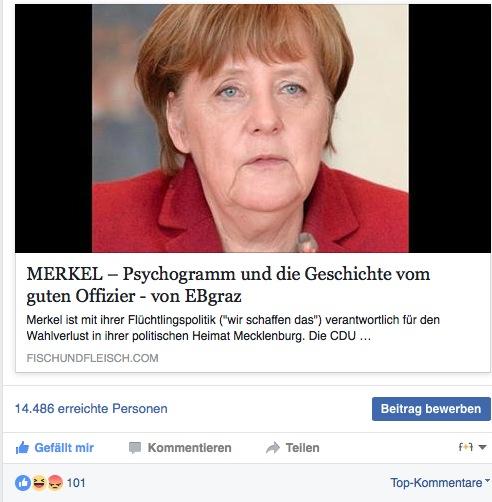Viewport: 492px width, 502px height.
Task: Click the arrow Teilen share icon
Action: tap(273, 448)
